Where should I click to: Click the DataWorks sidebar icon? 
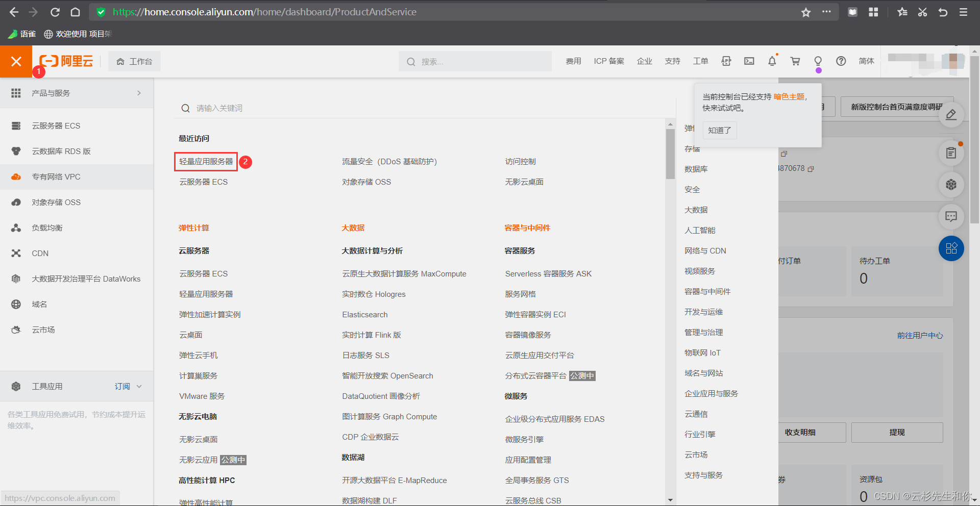(16, 279)
